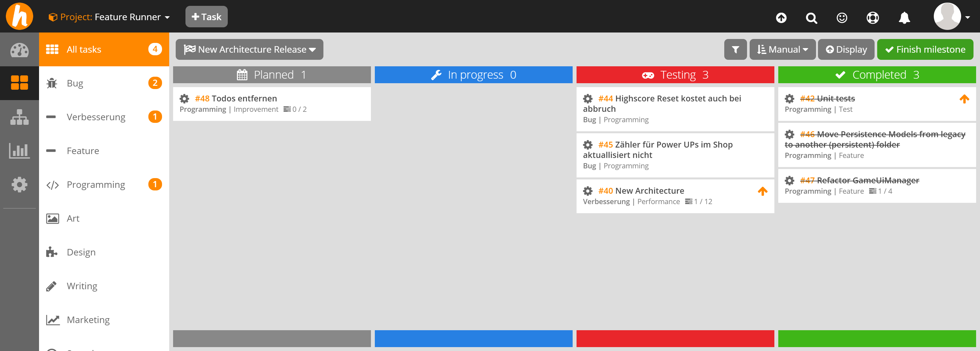Click the Display button

pos(846,49)
